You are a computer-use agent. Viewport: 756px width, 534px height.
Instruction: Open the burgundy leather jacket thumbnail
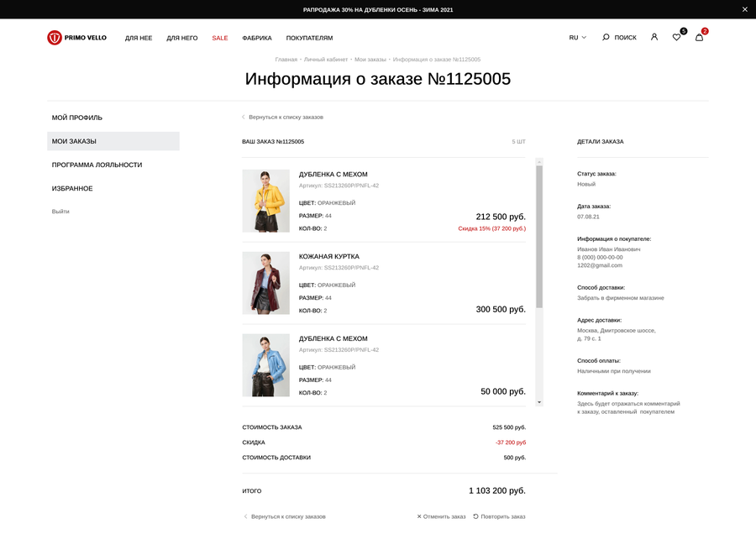265,284
